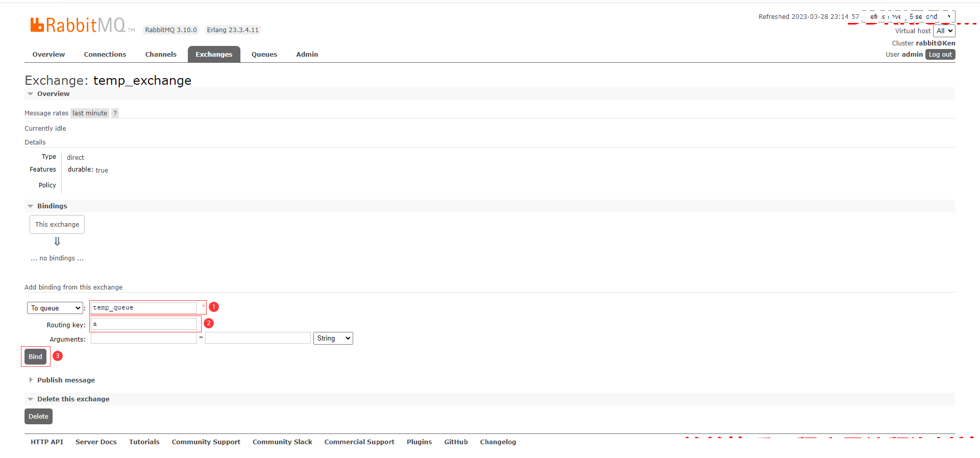Image resolution: width=980 pixels, height=458 pixels.
Task: Click the temp_exchange title text
Action: tap(142, 81)
